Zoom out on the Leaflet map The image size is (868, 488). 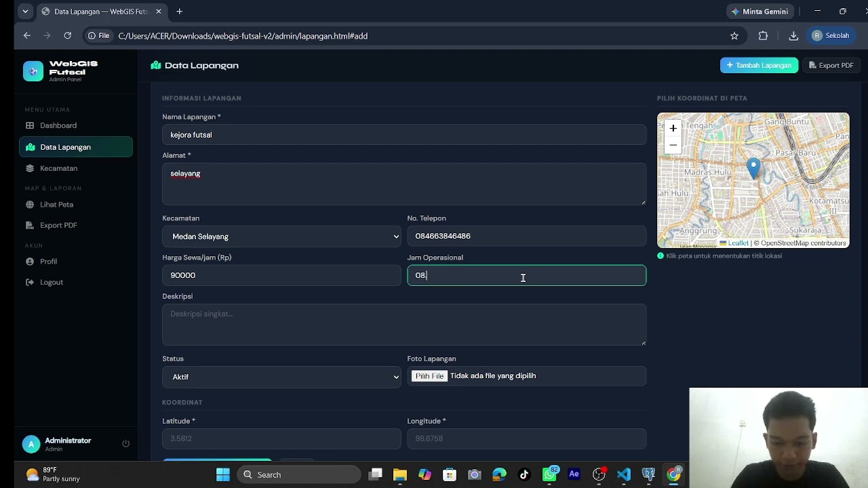[673, 145]
